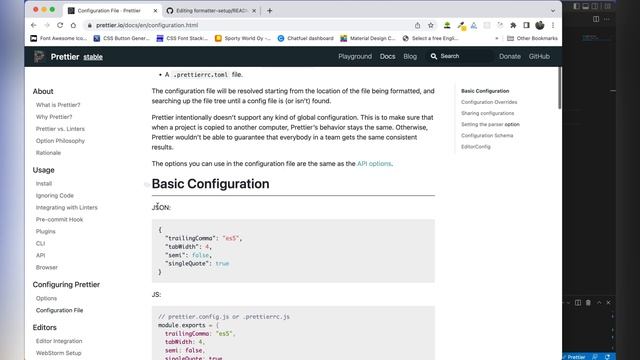Close the Configuration File tab
The height and width of the screenshot is (360, 640).
click(x=155, y=11)
